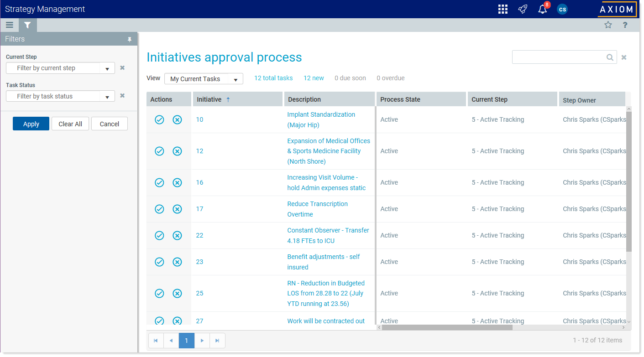Open the notifications bell with 8 alerts
This screenshot has width=644, height=357.
pyautogui.click(x=542, y=9)
